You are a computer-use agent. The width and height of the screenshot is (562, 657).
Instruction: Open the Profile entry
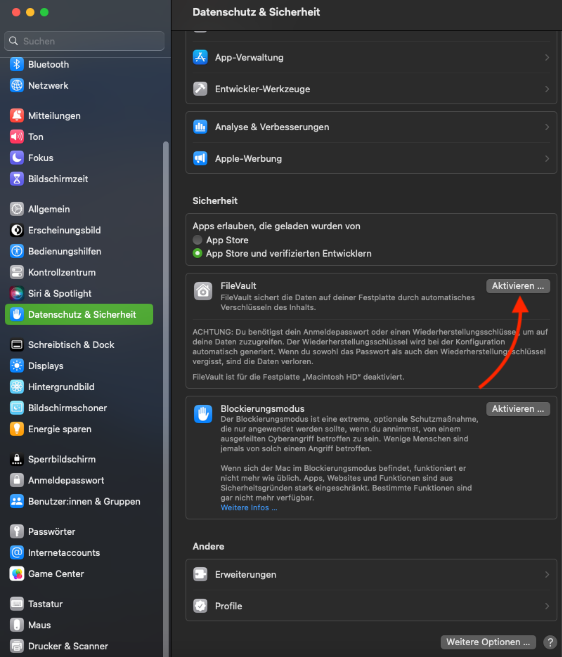point(371,606)
